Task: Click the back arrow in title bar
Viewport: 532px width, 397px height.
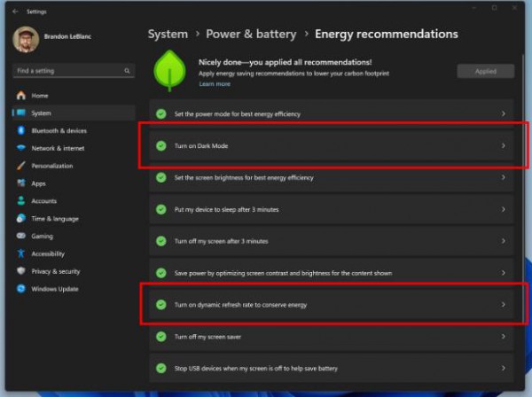Action: pos(15,12)
